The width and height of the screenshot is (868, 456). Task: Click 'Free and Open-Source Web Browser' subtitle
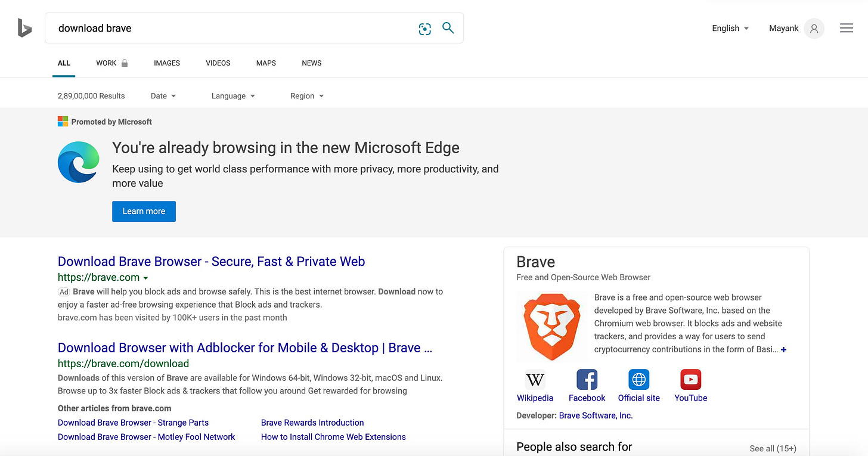click(x=583, y=277)
